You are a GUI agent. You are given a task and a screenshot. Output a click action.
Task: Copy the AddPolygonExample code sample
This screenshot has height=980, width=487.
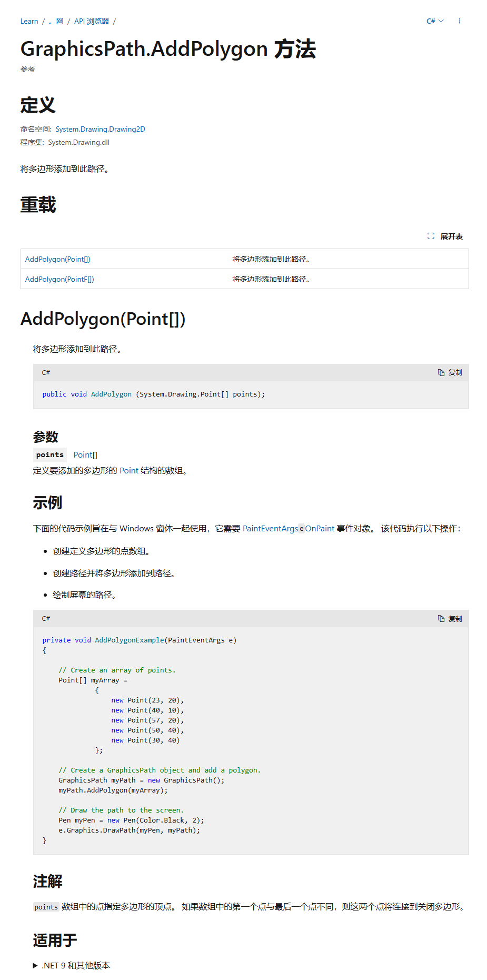[450, 619]
